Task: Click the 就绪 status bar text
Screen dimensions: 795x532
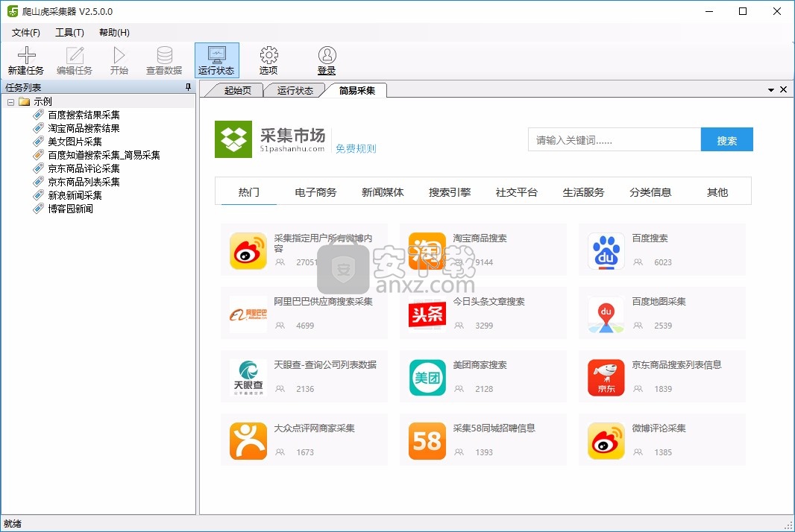Action: coord(12,523)
